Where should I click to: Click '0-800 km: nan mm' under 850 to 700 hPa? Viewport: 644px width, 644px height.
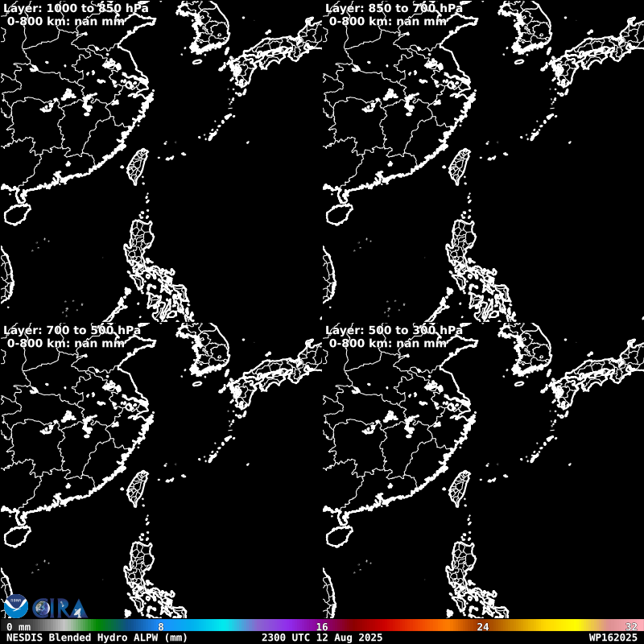(388, 22)
